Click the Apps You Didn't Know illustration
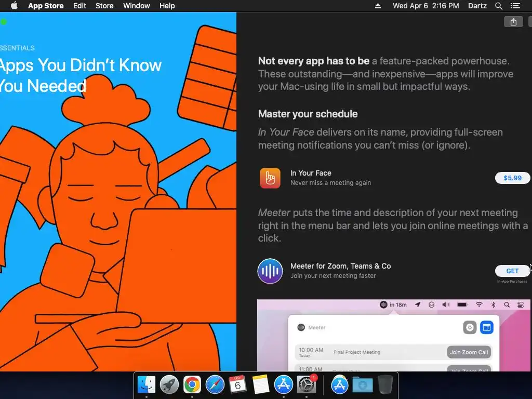This screenshot has width=532, height=399. [x=118, y=192]
